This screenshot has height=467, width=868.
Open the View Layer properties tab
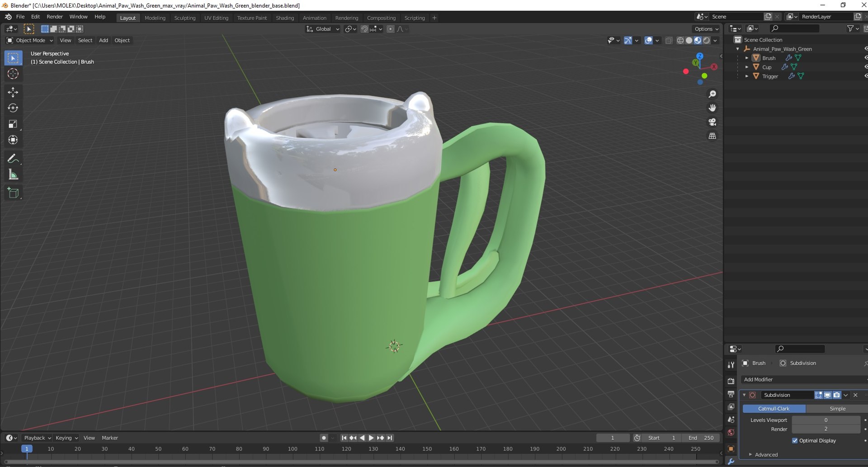[731, 407]
